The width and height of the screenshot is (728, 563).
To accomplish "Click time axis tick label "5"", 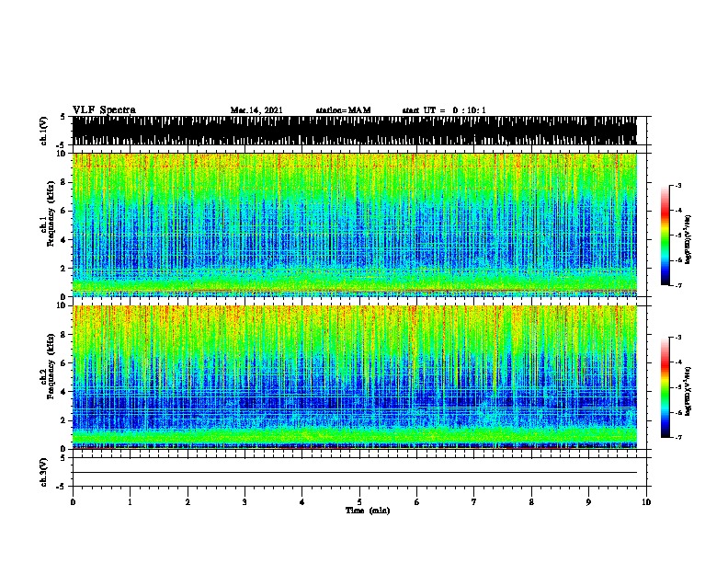I will [x=359, y=502].
